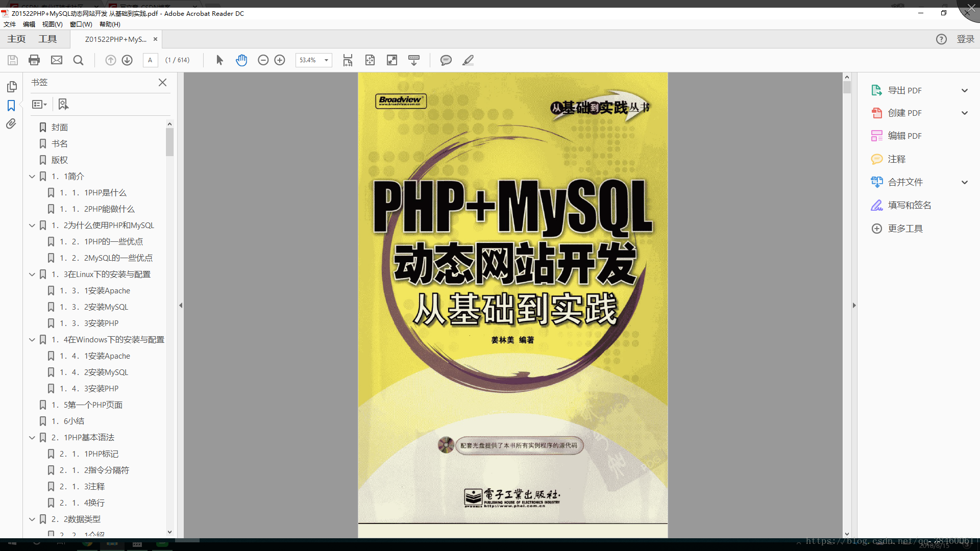Viewport: 980px width, 551px height.
Task: Open the search tool
Action: (78, 60)
